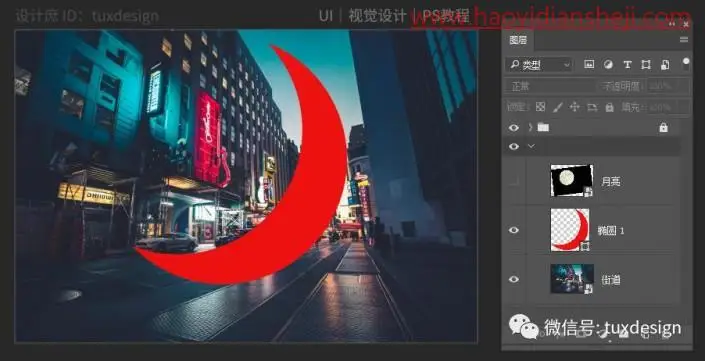
Task: Hide the locked top folder group
Action: pos(513,128)
